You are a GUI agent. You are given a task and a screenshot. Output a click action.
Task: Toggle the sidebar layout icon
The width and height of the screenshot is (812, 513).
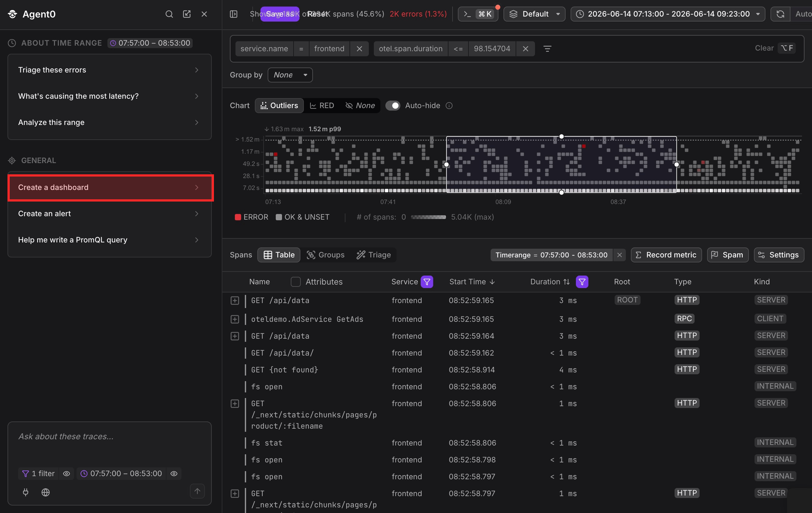[234, 14]
